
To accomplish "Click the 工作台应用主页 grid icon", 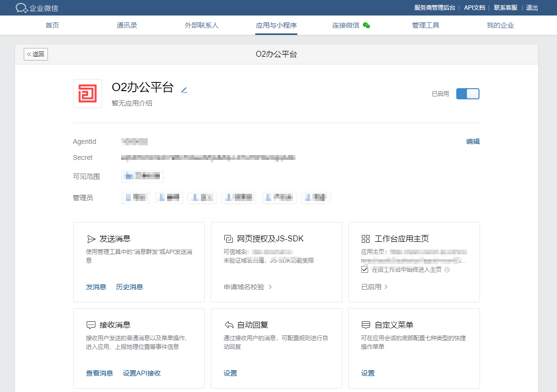I will pos(367,238).
